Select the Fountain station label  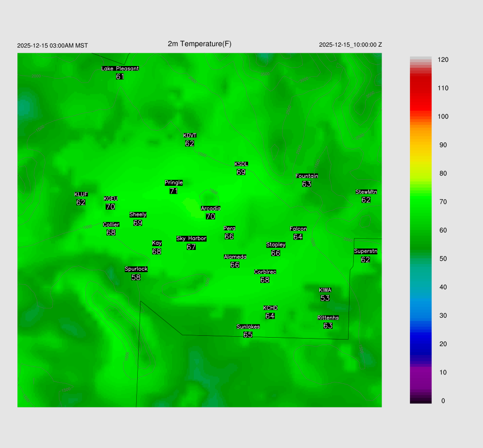click(307, 176)
